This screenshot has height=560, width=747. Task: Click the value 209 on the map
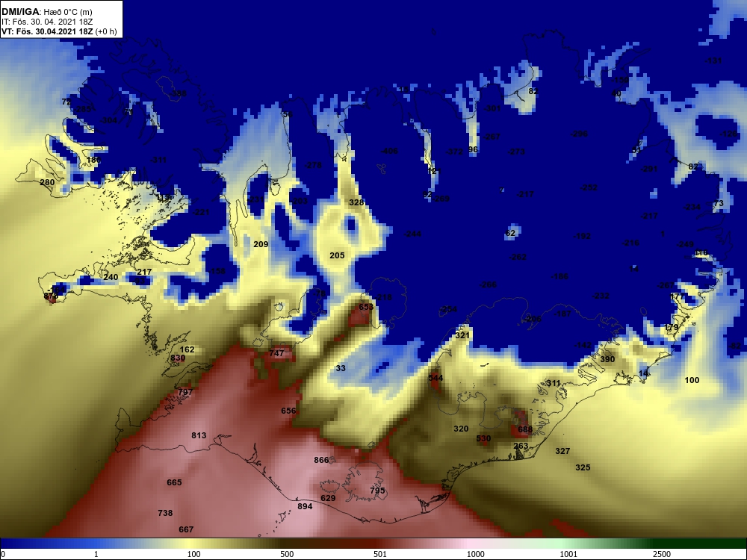click(261, 244)
